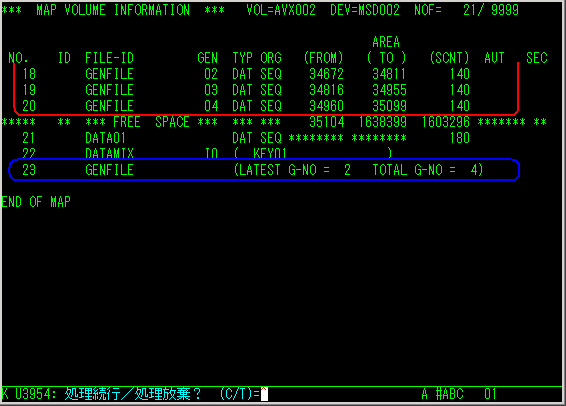
Task: Click the FILE-ID column header
Action: (x=109, y=58)
